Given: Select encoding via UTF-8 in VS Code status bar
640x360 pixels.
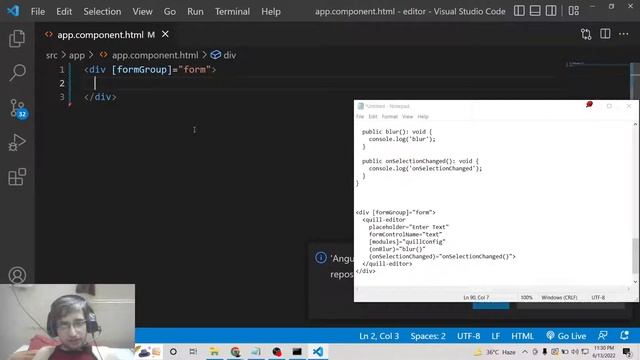Looking at the screenshot, I should pos(468,336).
